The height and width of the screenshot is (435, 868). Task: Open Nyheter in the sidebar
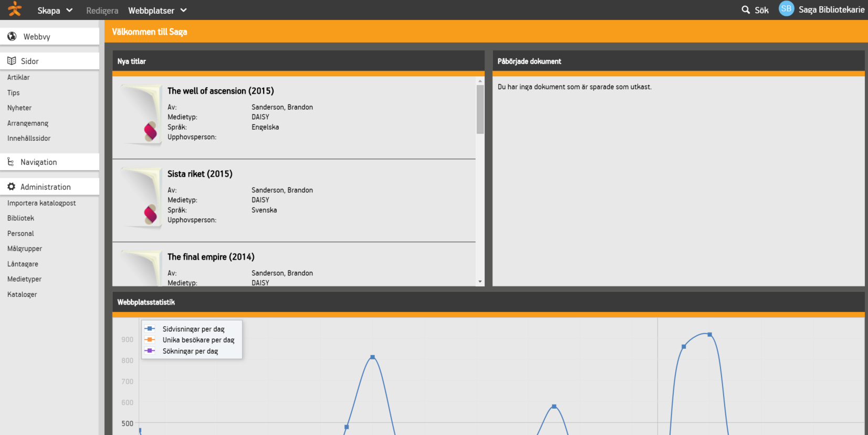tap(19, 108)
